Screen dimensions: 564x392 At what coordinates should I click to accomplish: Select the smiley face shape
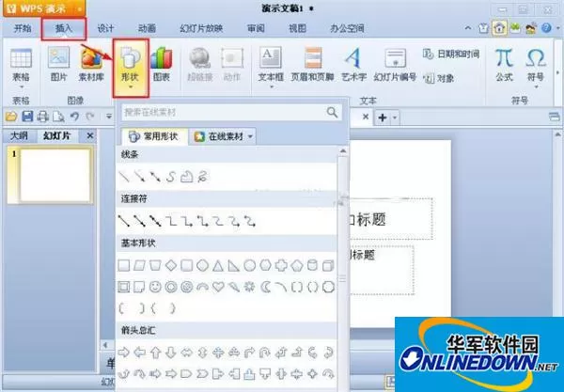[155, 287]
